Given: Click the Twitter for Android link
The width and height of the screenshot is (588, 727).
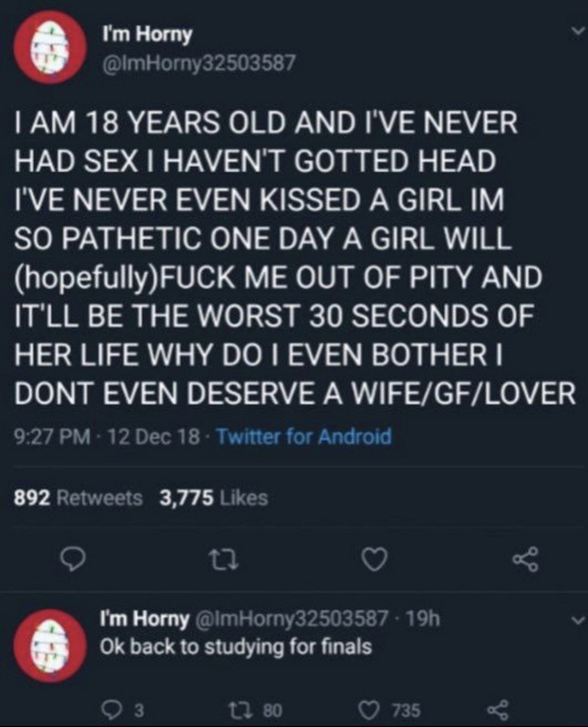Looking at the screenshot, I should [304, 437].
